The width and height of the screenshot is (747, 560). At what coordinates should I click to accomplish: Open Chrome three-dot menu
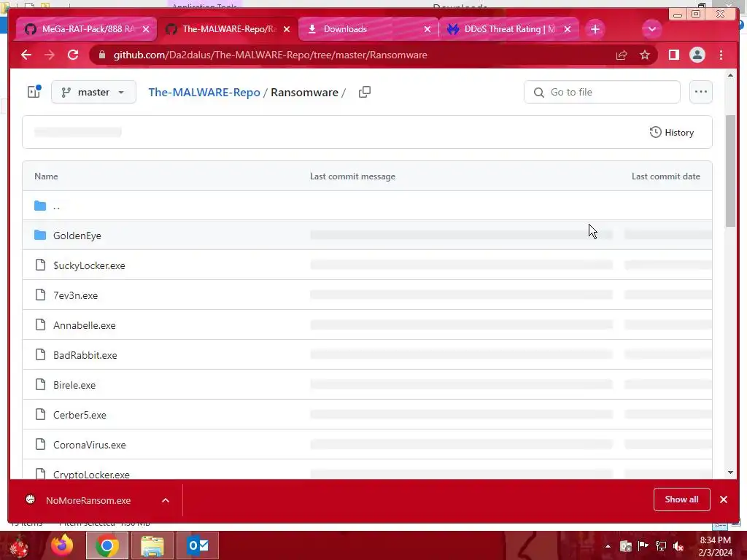tap(721, 55)
